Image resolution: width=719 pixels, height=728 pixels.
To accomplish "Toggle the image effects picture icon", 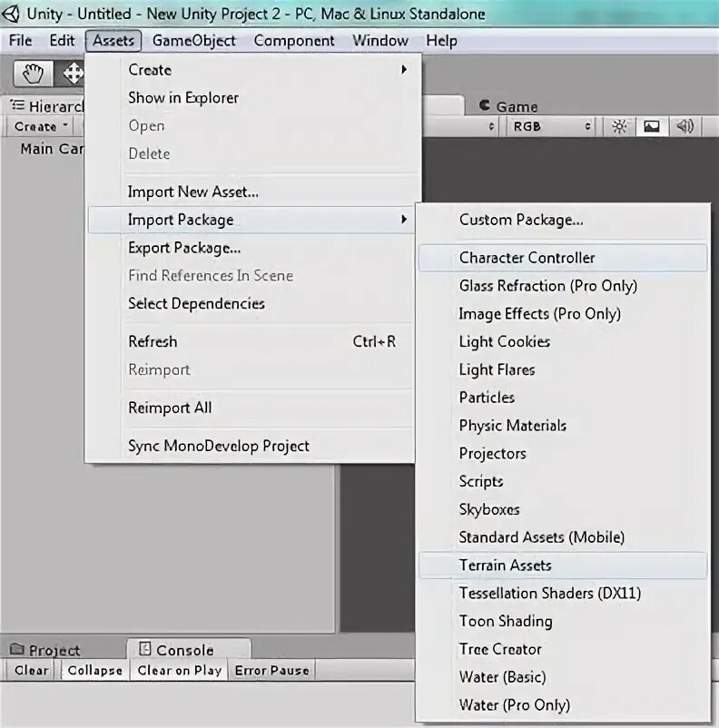I will (652, 126).
